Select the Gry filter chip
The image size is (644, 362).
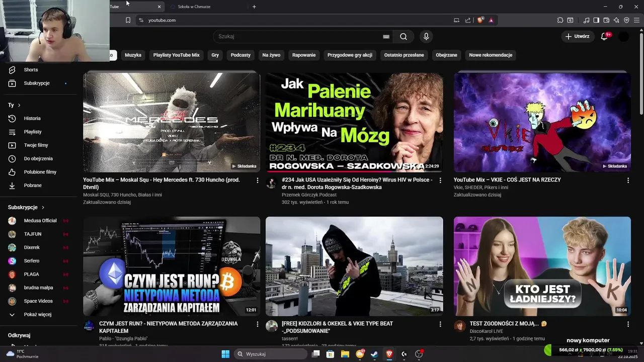[215, 55]
